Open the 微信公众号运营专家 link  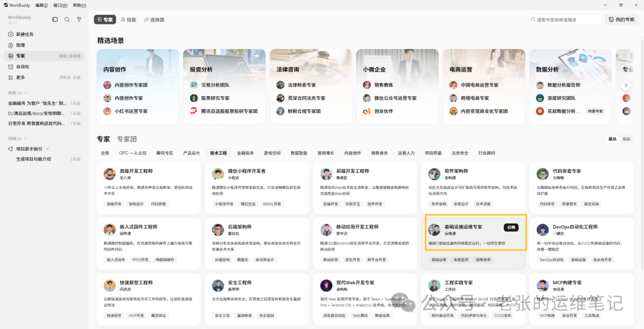[x=395, y=98]
